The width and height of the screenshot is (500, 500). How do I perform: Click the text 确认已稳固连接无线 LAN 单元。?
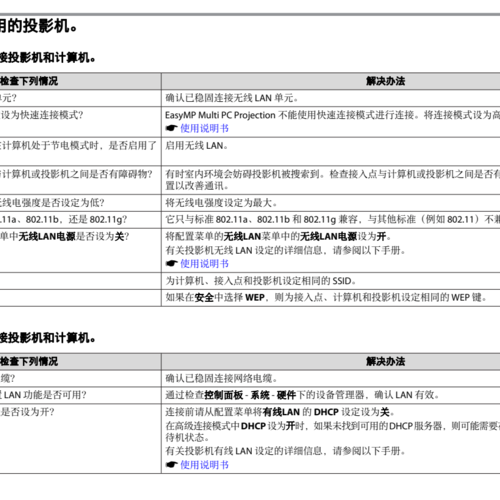[232, 98]
